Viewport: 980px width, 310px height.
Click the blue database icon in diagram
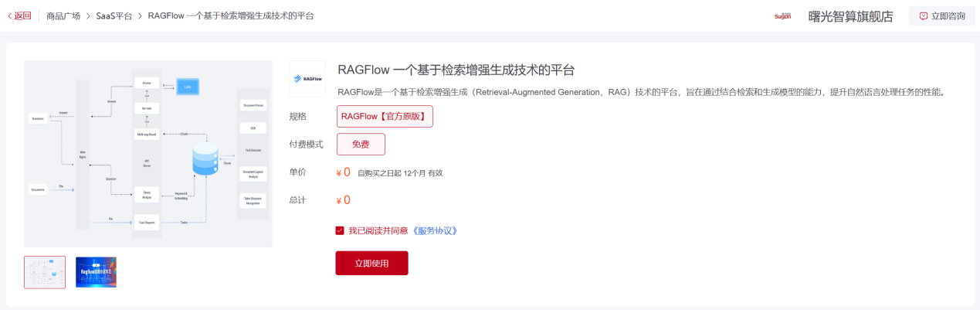205,159
